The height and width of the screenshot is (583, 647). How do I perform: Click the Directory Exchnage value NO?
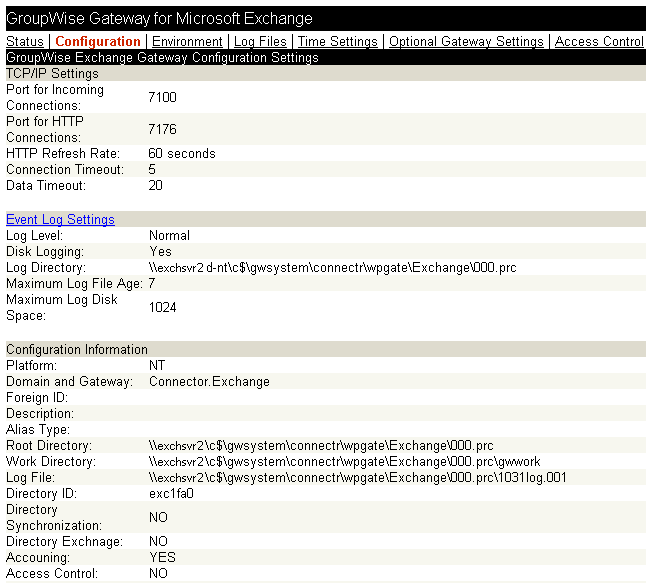[x=158, y=541]
